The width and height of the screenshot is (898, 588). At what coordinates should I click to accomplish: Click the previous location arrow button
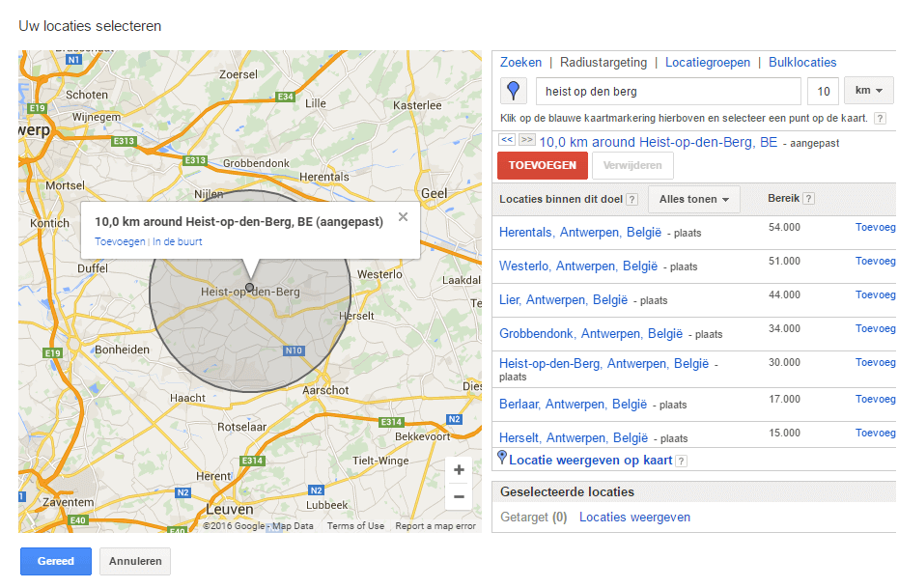point(507,140)
